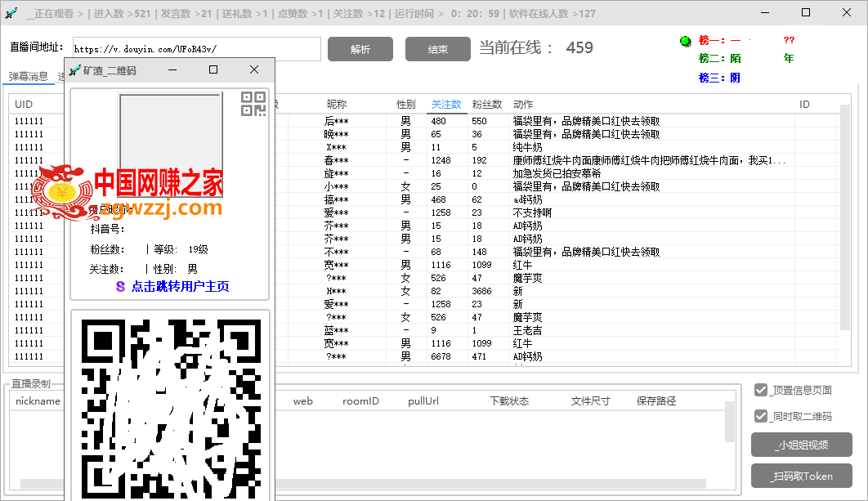Image resolution: width=868 pixels, height=501 pixels.
Task: Click the 当前在线 459 counter
Action: coord(536,47)
